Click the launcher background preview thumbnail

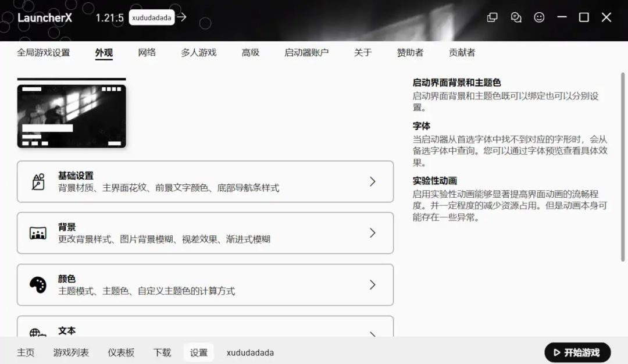pyautogui.click(x=72, y=116)
